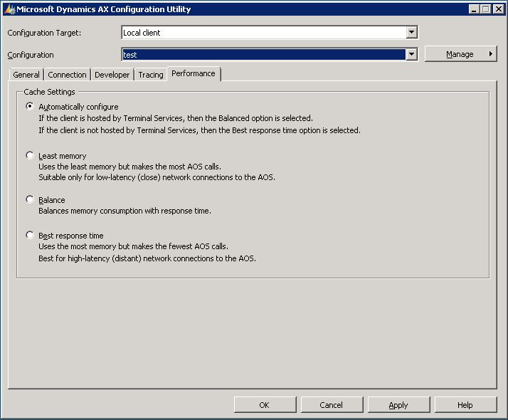This screenshot has width=508, height=420.
Task: Click text 'Uses the least memory but makes the most AOS calls.'
Action: coord(129,167)
